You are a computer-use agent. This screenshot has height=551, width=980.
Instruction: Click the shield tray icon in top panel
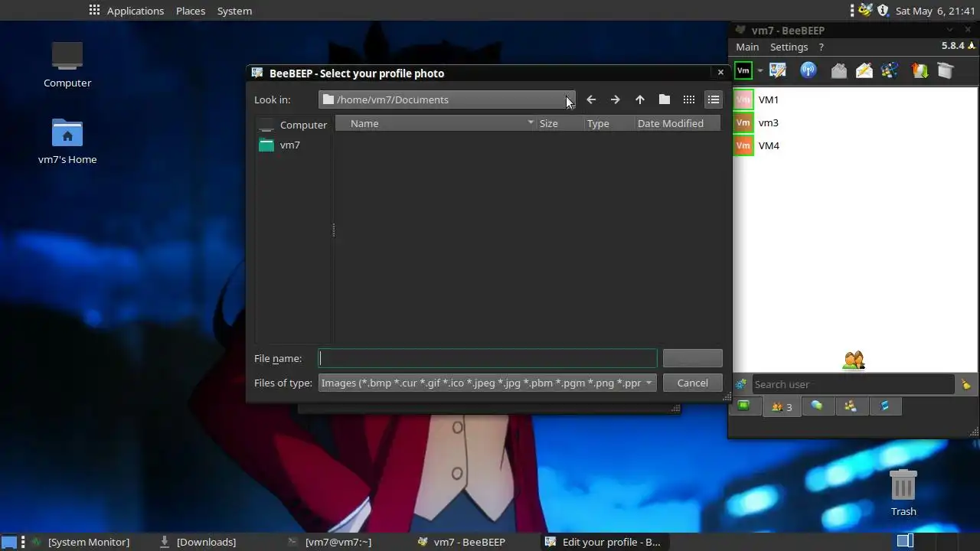pyautogui.click(x=883, y=10)
